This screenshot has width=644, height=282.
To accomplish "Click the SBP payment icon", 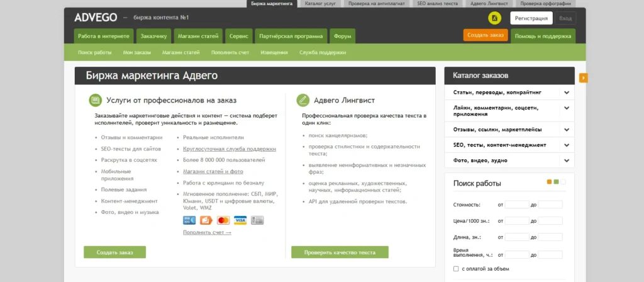I will [x=189, y=220].
